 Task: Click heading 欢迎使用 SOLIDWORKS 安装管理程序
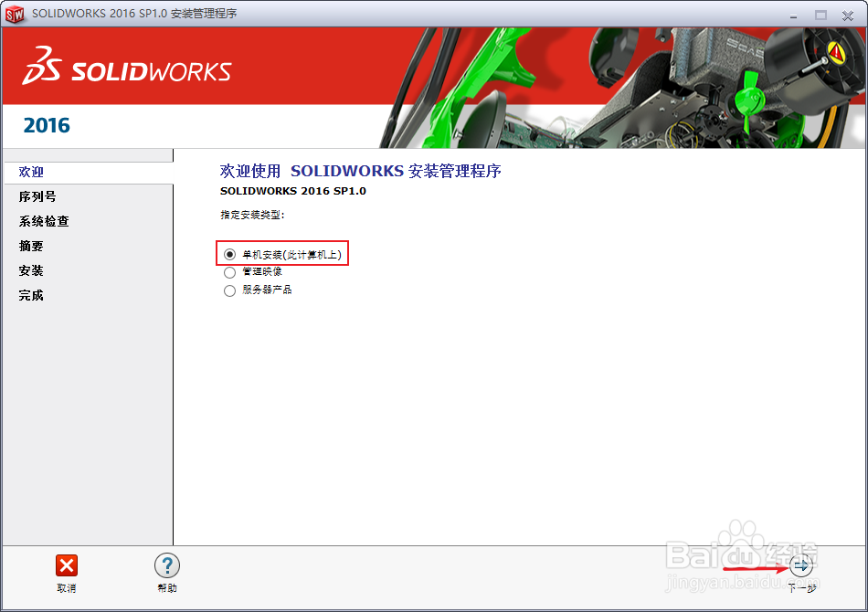pyautogui.click(x=360, y=171)
